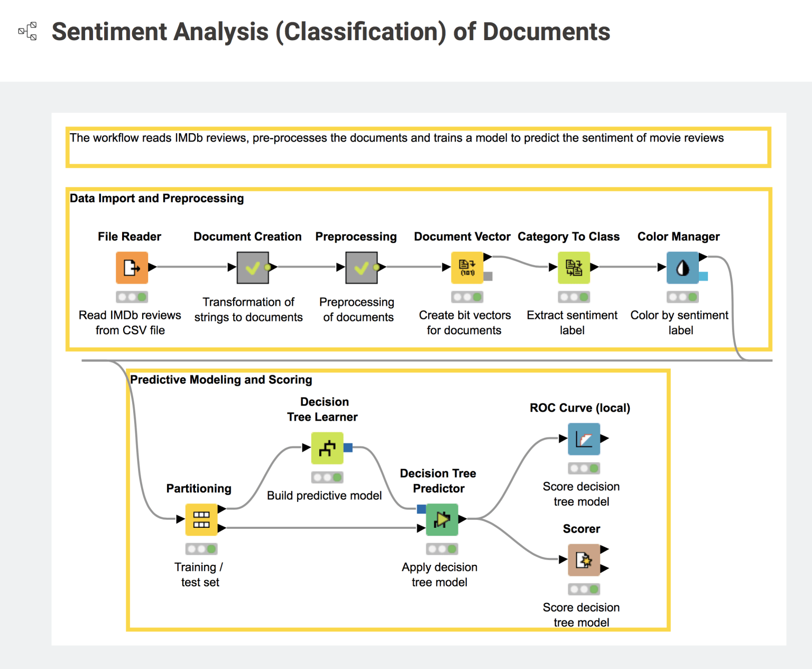Click the Partitioning lower output port arrow

coord(222,528)
